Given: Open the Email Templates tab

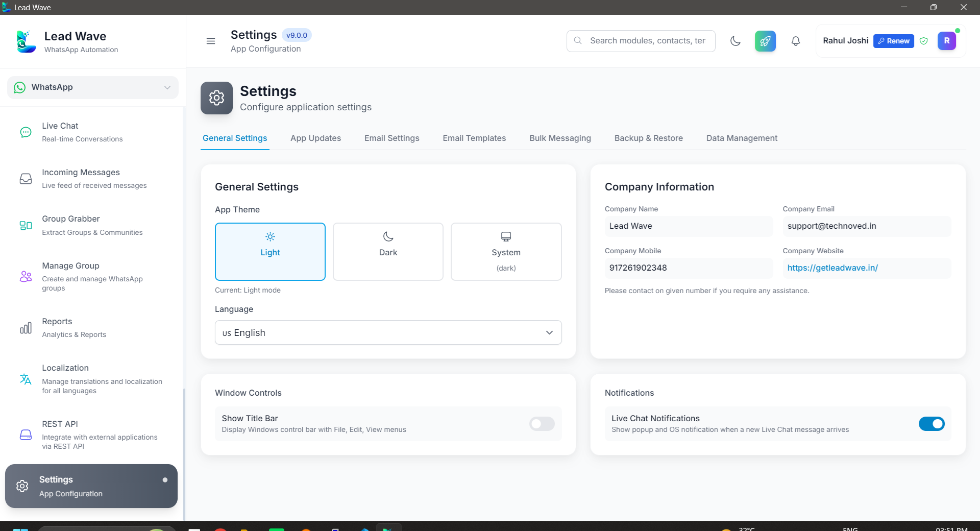Looking at the screenshot, I should coord(474,138).
